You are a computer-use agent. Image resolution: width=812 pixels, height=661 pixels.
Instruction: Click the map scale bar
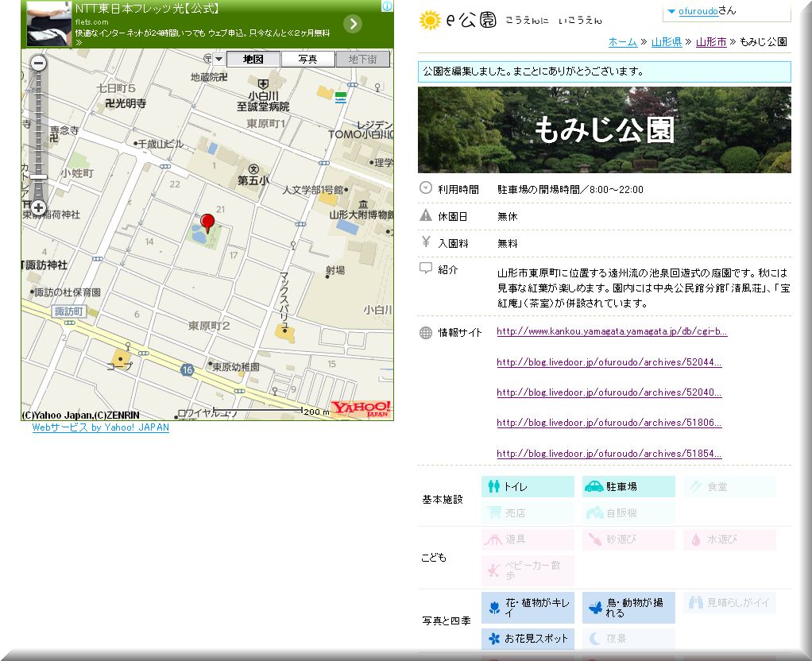(257, 410)
